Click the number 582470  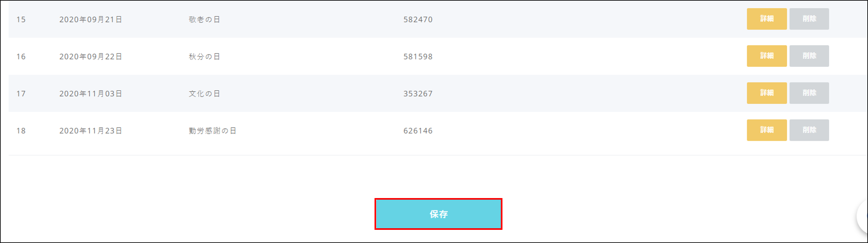click(418, 20)
